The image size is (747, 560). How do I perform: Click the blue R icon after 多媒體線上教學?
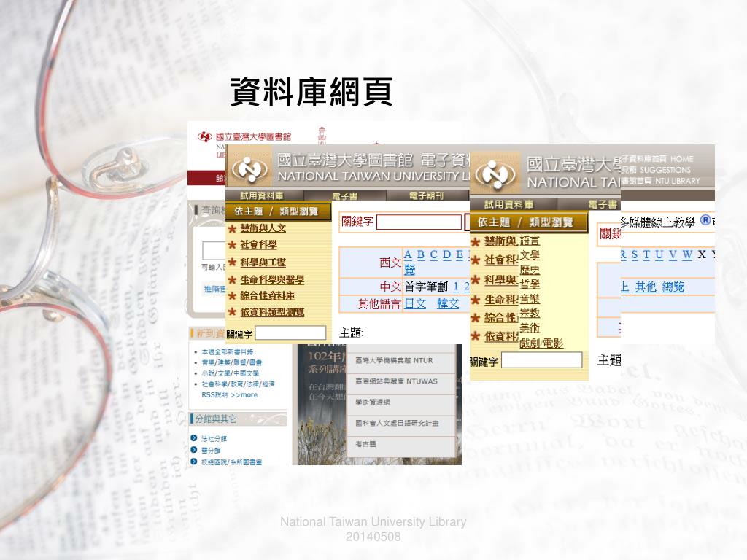(x=705, y=220)
